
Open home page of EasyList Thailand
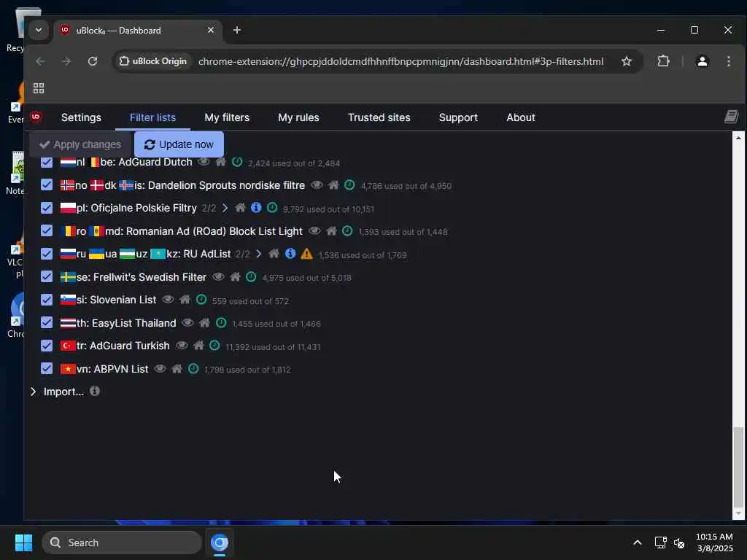pyautogui.click(x=204, y=323)
